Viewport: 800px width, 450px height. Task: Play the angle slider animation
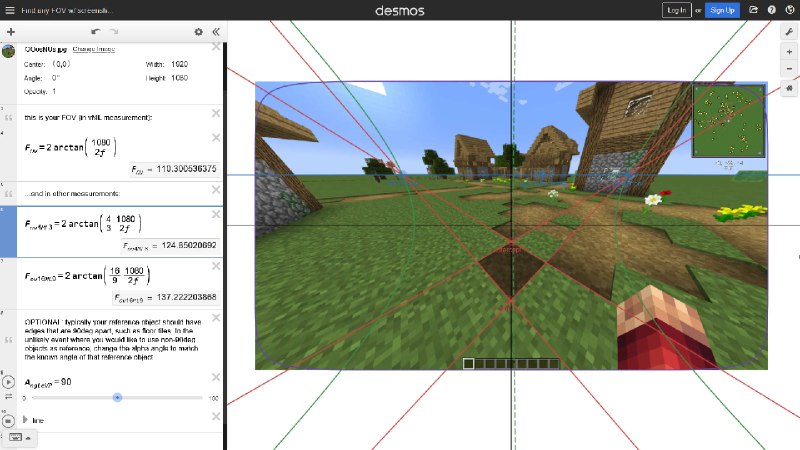point(8,382)
